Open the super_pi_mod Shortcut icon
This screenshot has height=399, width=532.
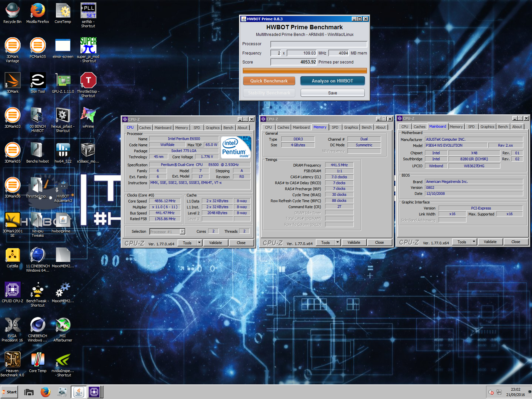pyautogui.click(x=88, y=50)
